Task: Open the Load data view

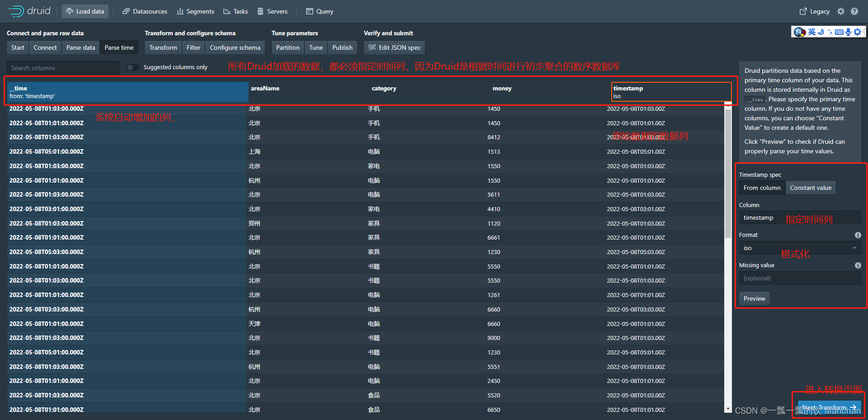Action: pos(85,11)
